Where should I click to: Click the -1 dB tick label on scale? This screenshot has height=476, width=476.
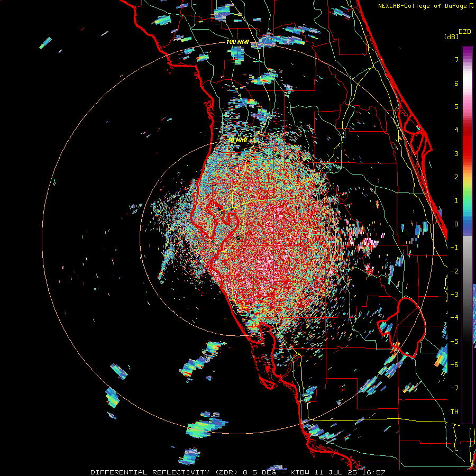454,247
